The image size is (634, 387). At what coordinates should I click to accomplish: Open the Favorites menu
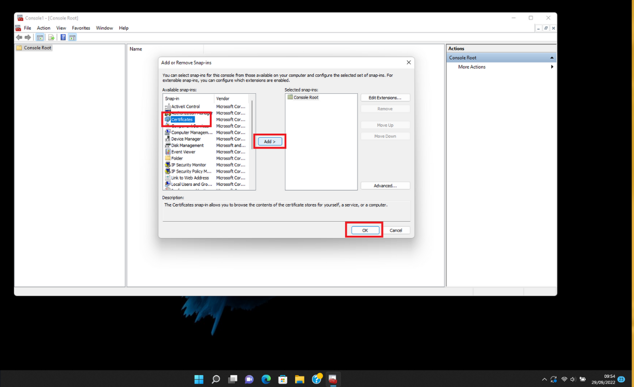click(81, 28)
